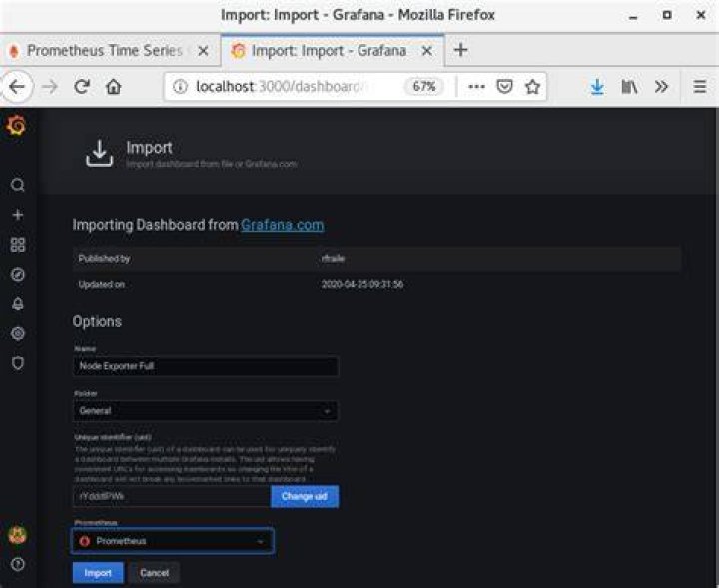Save page to Pocket icon
The width and height of the screenshot is (719, 588).
click(504, 86)
